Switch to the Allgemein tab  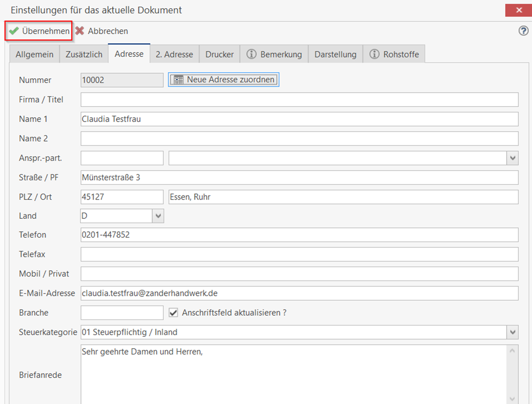[35, 54]
